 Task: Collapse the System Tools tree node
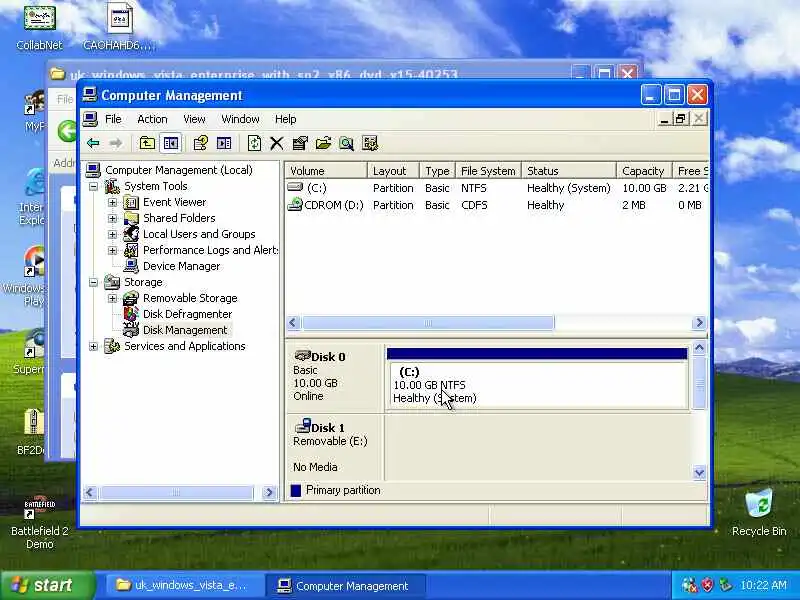(x=93, y=186)
